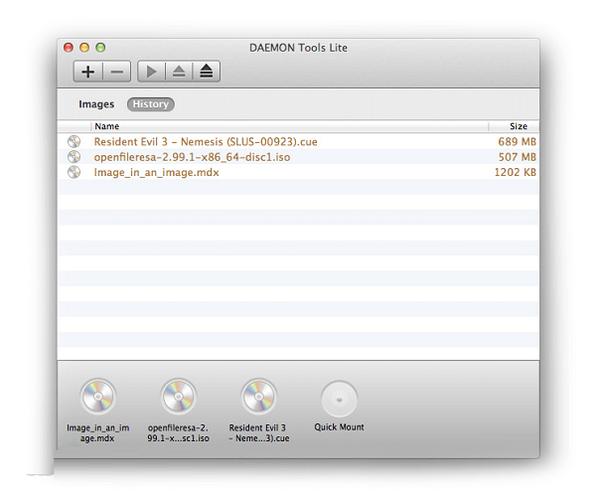This screenshot has height=500, width=596.
Task: Click the green zoom window button
Action: coord(100,48)
